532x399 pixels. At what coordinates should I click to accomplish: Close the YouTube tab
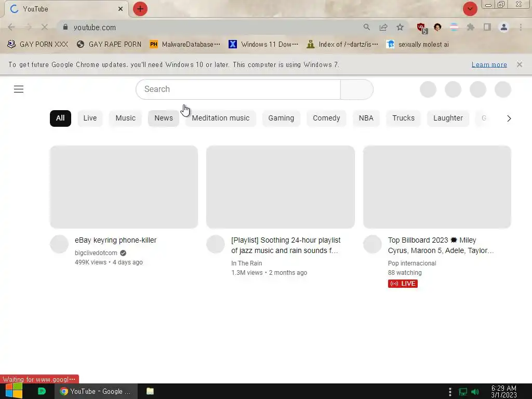click(x=121, y=9)
